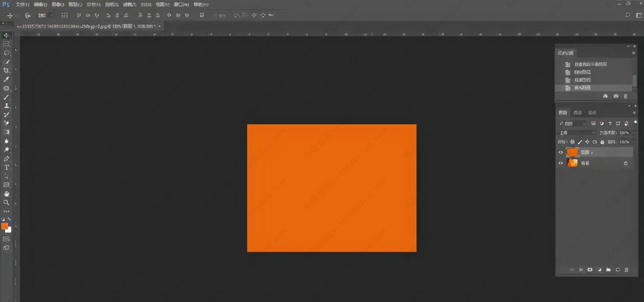644x302 pixels.
Task: Click the orange foreground color swatch
Action: [x=5, y=226]
